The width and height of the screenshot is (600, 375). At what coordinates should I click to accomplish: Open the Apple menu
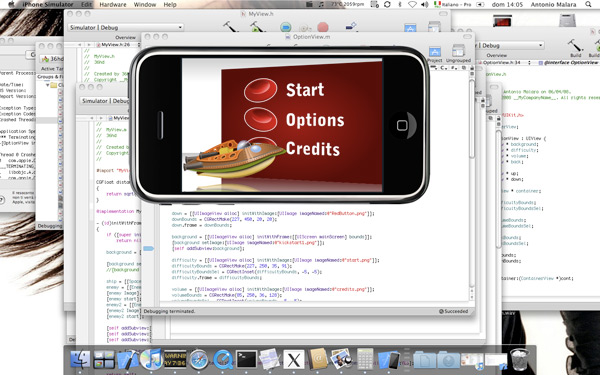(11, 4)
